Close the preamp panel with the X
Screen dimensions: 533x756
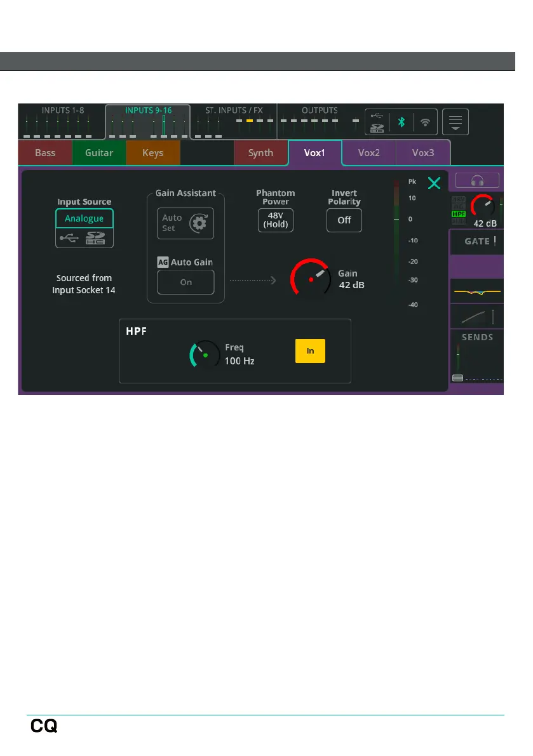point(434,183)
